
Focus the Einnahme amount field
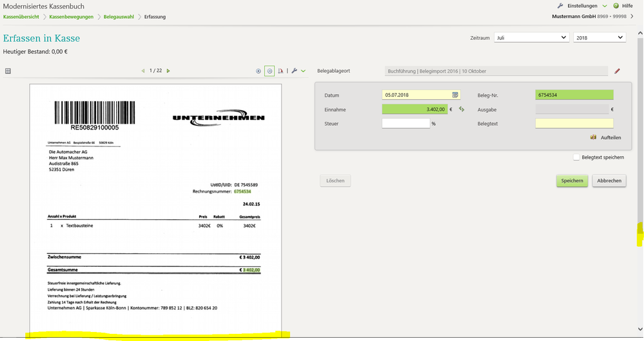click(415, 110)
